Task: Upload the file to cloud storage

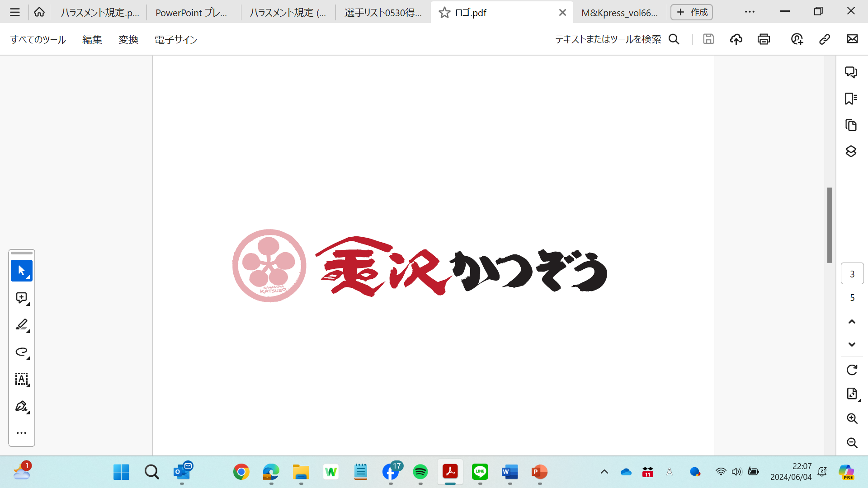Action: (x=736, y=39)
